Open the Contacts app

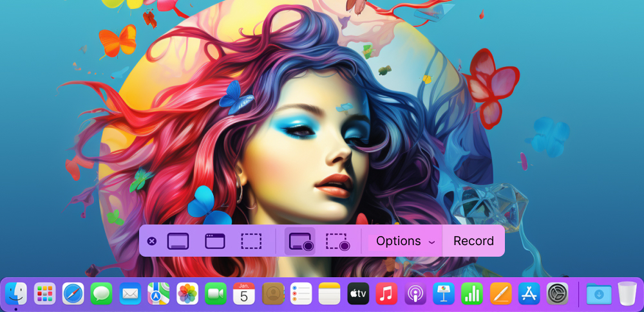[272, 293]
